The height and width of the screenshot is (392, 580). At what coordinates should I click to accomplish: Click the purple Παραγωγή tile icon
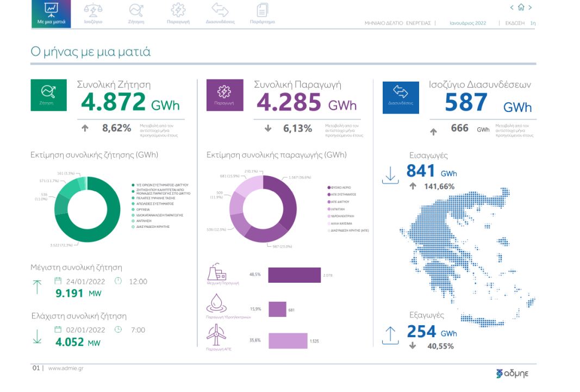tap(224, 95)
